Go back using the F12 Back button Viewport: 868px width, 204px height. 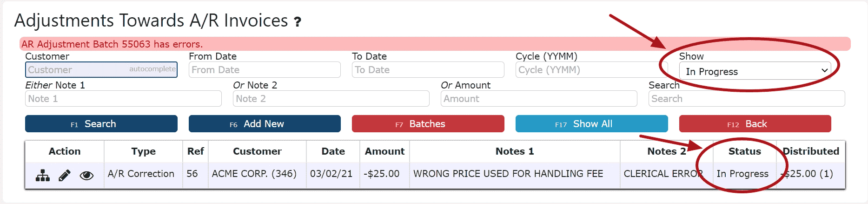755,124
